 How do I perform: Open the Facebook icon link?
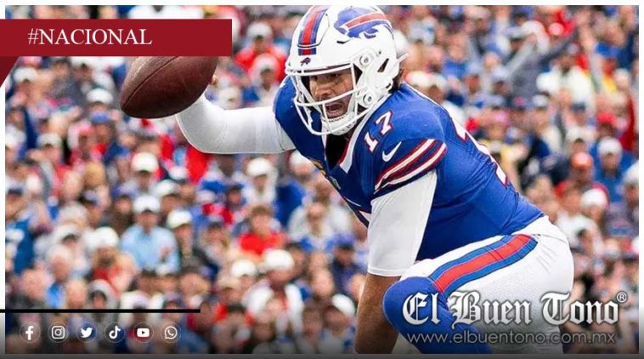pyautogui.click(x=30, y=333)
